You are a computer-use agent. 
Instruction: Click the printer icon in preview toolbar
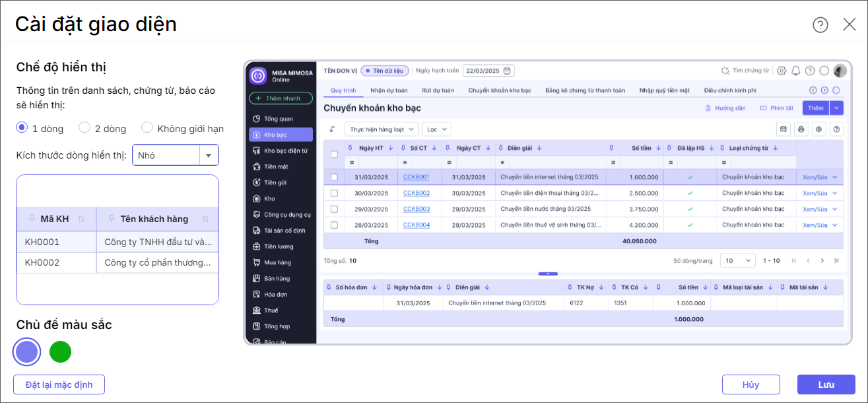(x=801, y=129)
